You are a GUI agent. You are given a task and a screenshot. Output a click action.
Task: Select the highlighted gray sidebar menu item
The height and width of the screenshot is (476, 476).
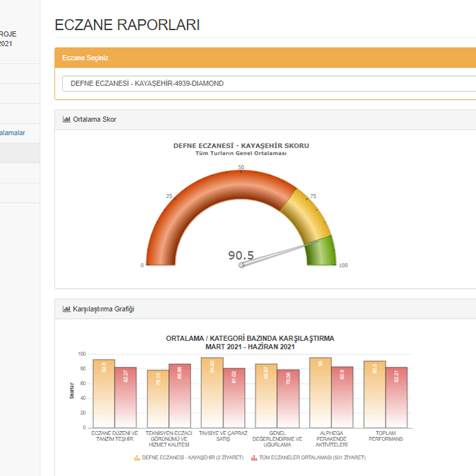[x=19, y=153]
